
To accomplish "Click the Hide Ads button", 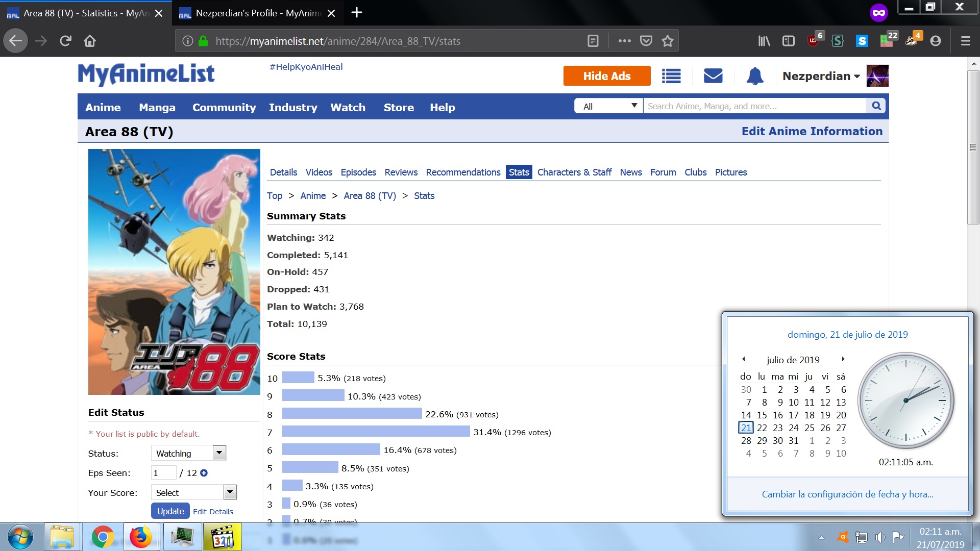I will point(607,76).
